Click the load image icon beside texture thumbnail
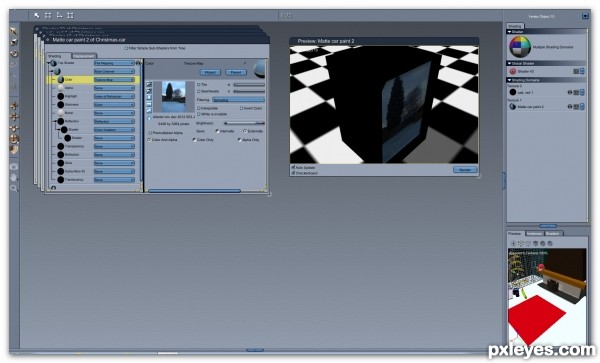Image resolution: width=600 pixels, height=363 pixels. 149,84
